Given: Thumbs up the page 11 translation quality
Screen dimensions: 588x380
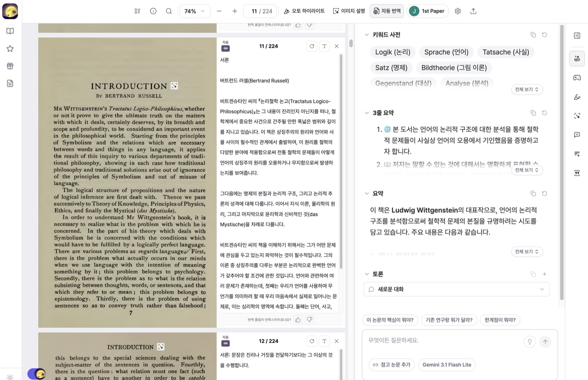Looking at the screenshot, I should (298, 320).
